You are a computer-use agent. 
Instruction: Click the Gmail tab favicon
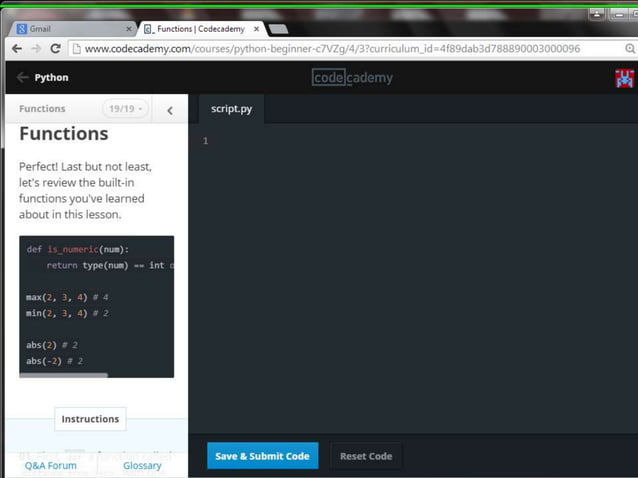tap(22, 29)
